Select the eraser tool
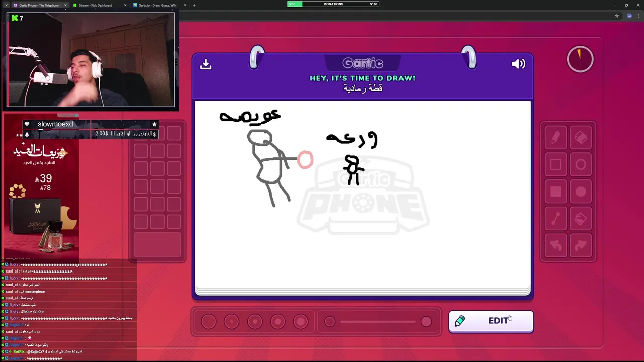This screenshot has width=644, height=362. point(581,138)
